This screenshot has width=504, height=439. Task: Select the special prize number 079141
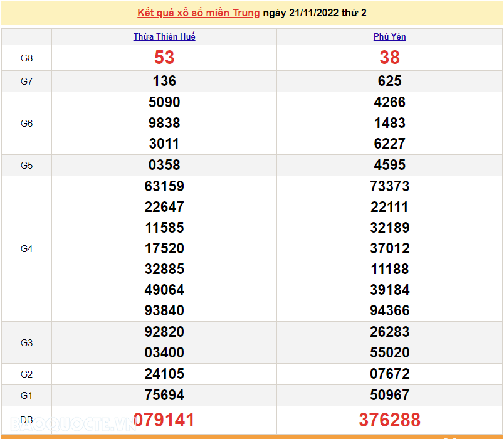pyautogui.click(x=164, y=419)
